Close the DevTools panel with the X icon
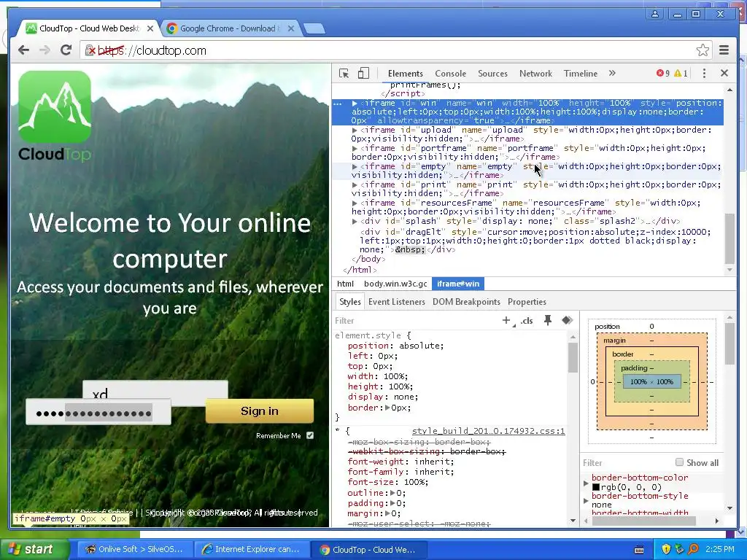Screen dimensions: 747x560 tap(724, 73)
